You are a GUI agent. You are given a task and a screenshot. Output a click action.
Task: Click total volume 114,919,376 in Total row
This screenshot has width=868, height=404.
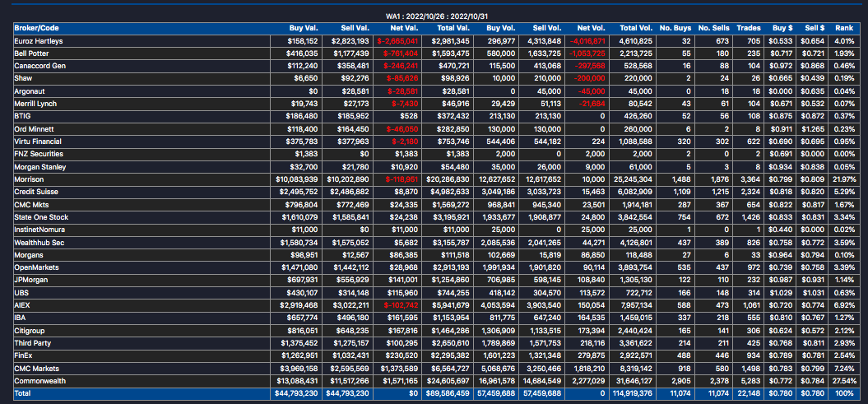pyautogui.click(x=632, y=393)
